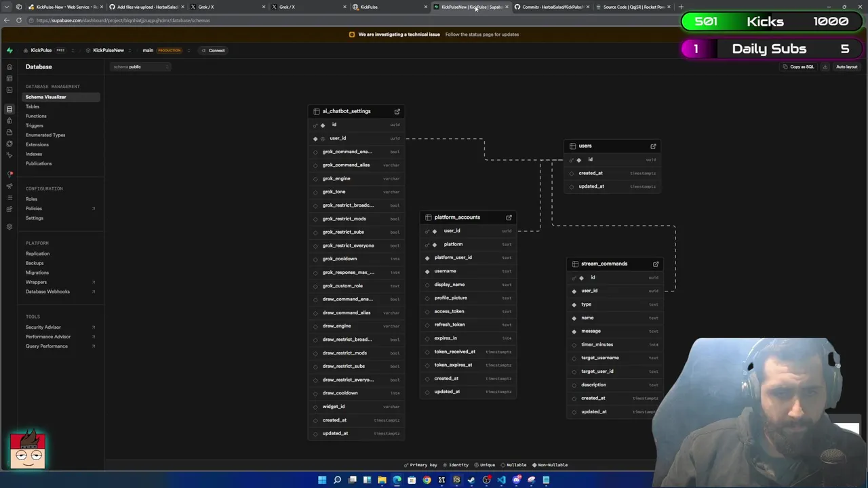Switch to Add files via upload GitHub tab
Screen dimensions: 868x488
[x=146, y=7]
